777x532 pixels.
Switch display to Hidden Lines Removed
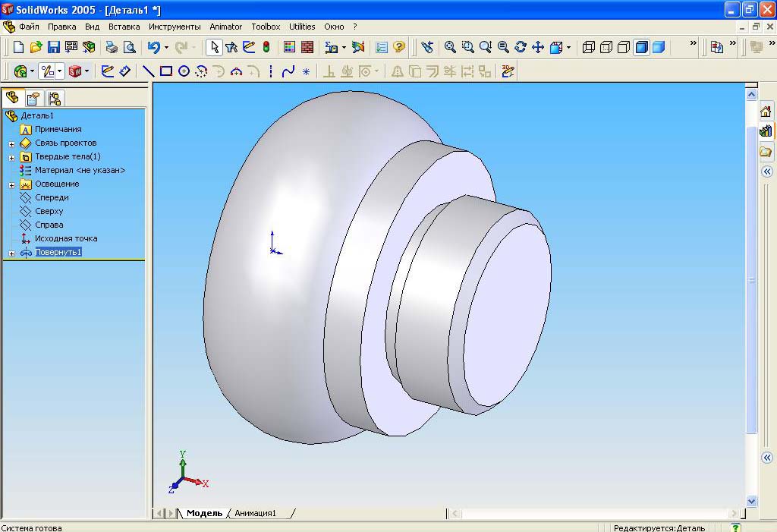click(x=624, y=47)
